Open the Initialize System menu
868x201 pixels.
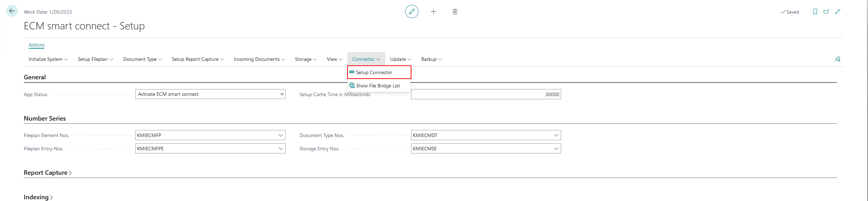tap(48, 59)
